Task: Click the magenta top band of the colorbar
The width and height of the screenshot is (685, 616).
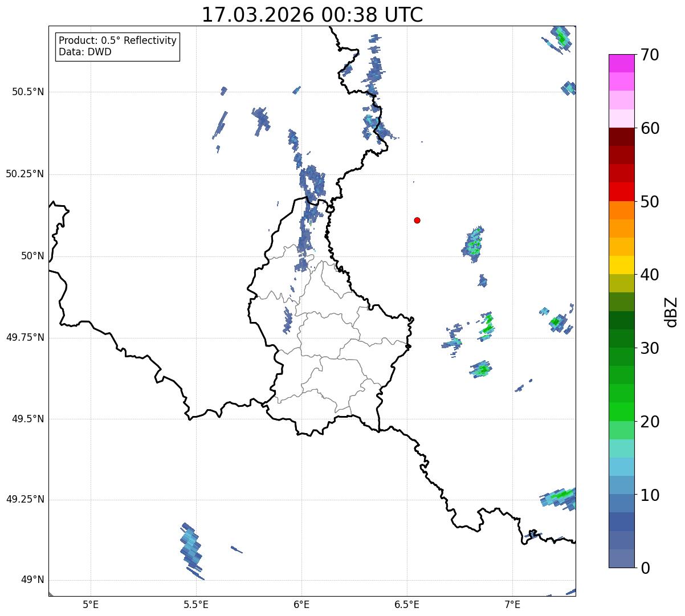Action: point(622,63)
